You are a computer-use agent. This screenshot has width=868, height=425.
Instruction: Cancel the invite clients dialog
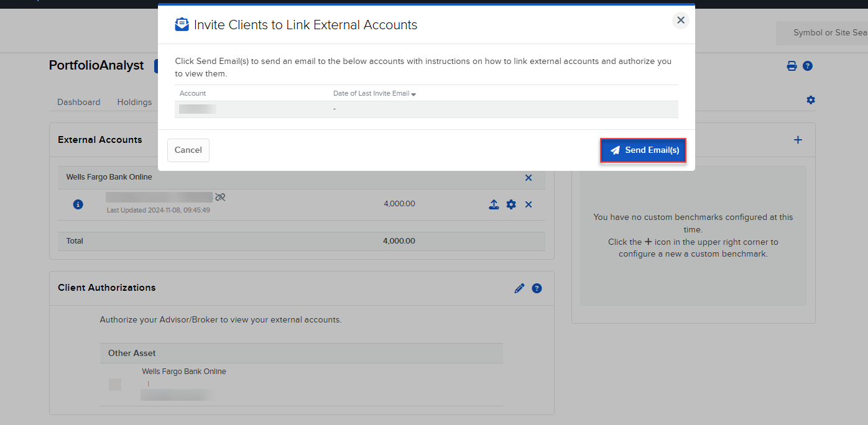pos(188,150)
